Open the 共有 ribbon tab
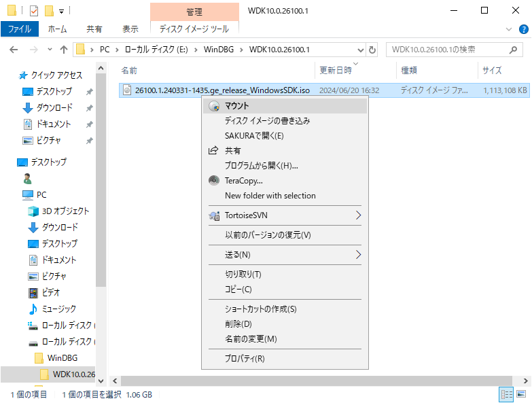 coord(94,29)
